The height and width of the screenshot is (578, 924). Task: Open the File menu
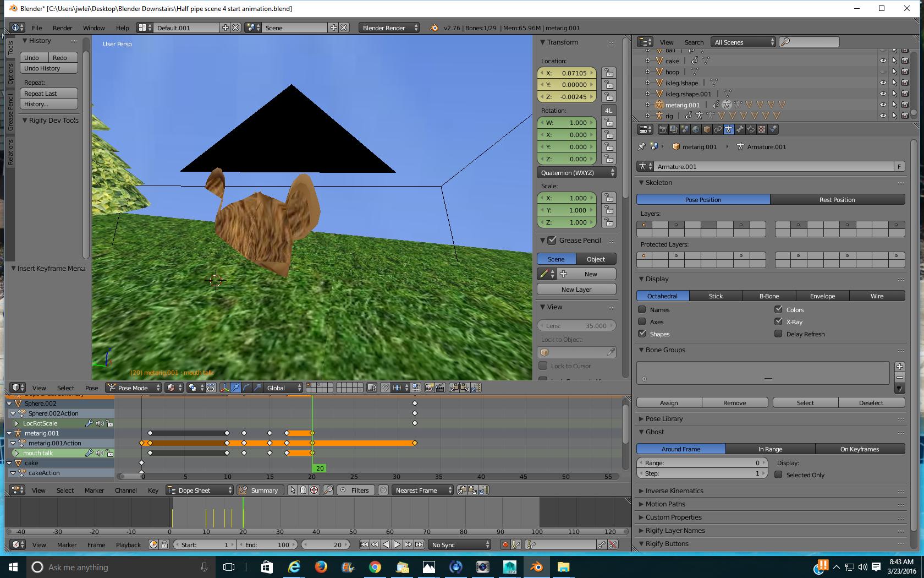coord(37,28)
